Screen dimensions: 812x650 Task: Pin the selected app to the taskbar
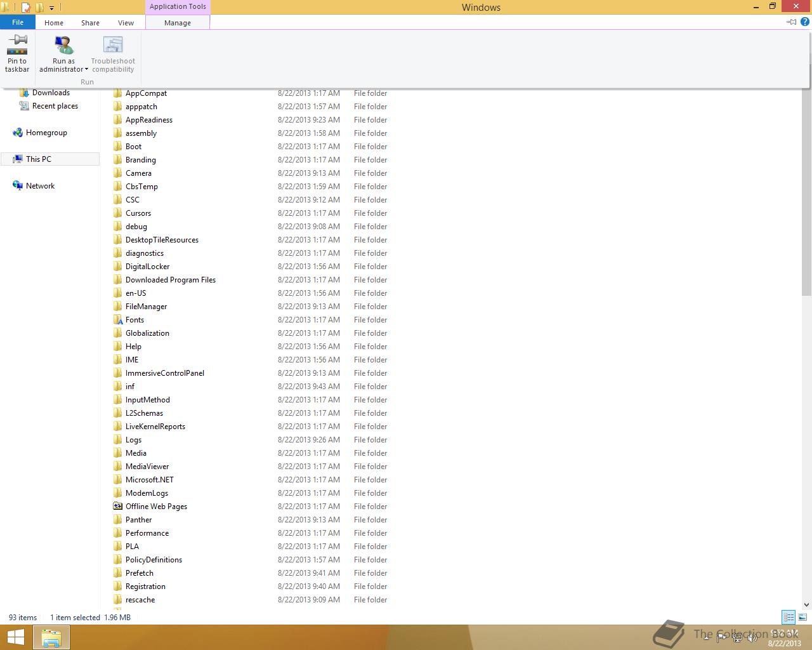click(17, 54)
